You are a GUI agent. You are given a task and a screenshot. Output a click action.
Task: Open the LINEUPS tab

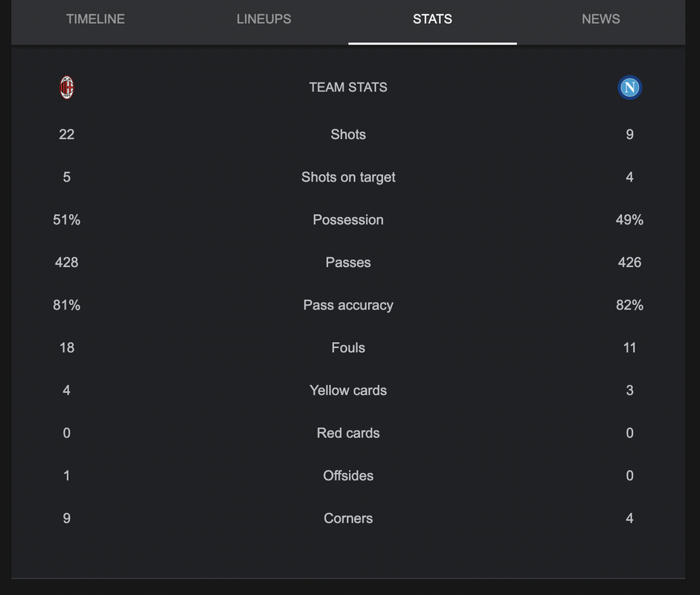coord(264,19)
